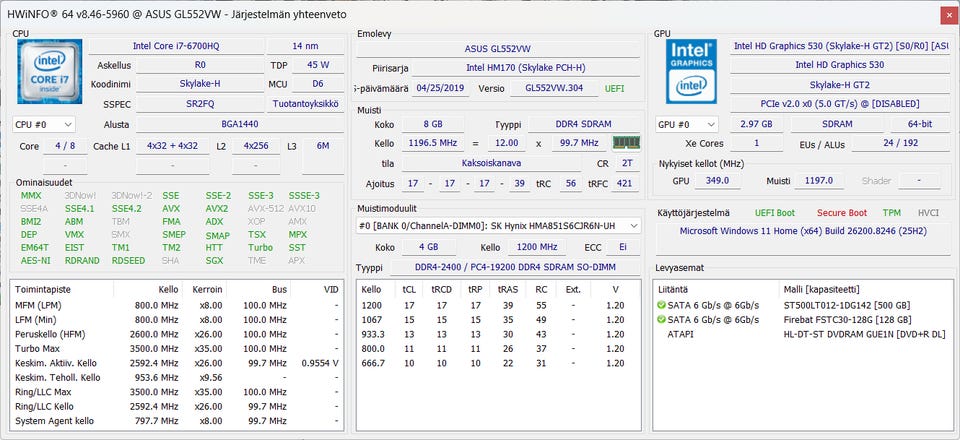Image resolution: width=960 pixels, height=440 pixels.
Task: Click the 2T command rate value
Action: point(626,163)
